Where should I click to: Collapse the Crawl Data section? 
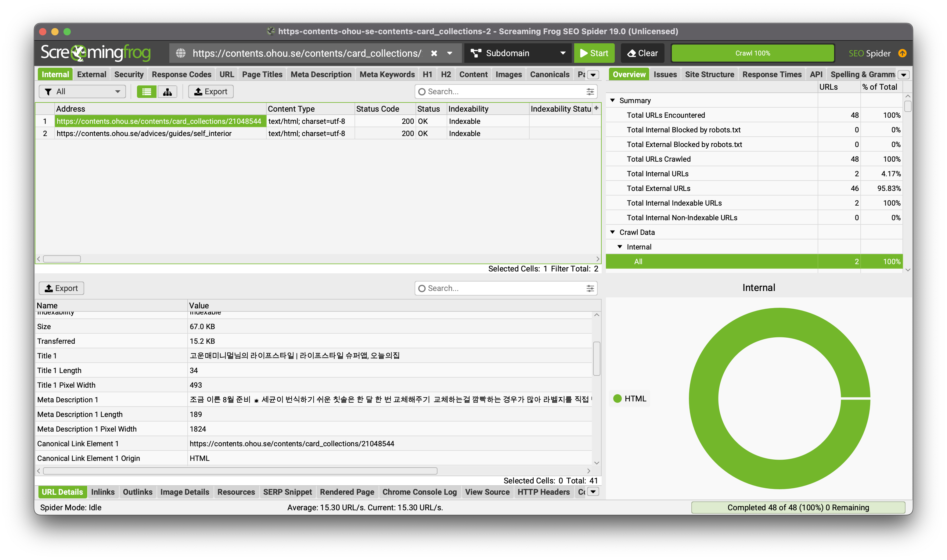(x=613, y=232)
